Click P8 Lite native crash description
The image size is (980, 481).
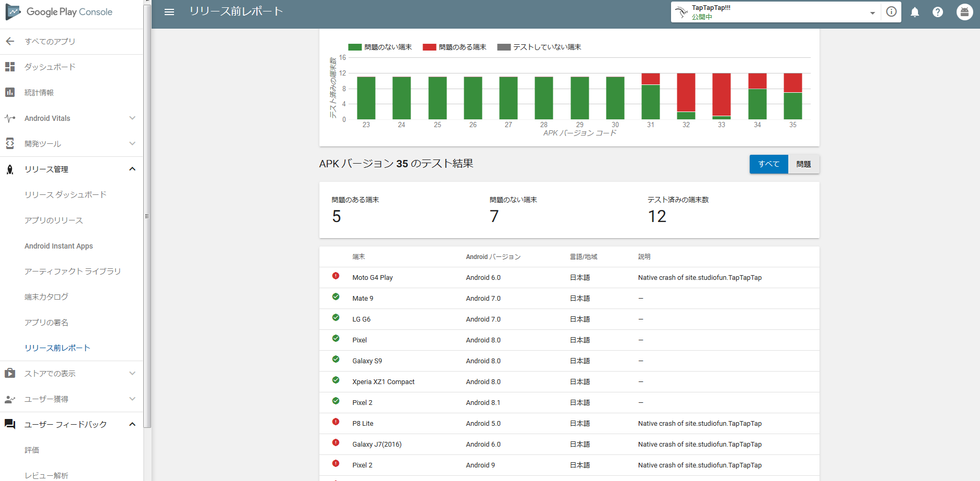pos(700,424)
